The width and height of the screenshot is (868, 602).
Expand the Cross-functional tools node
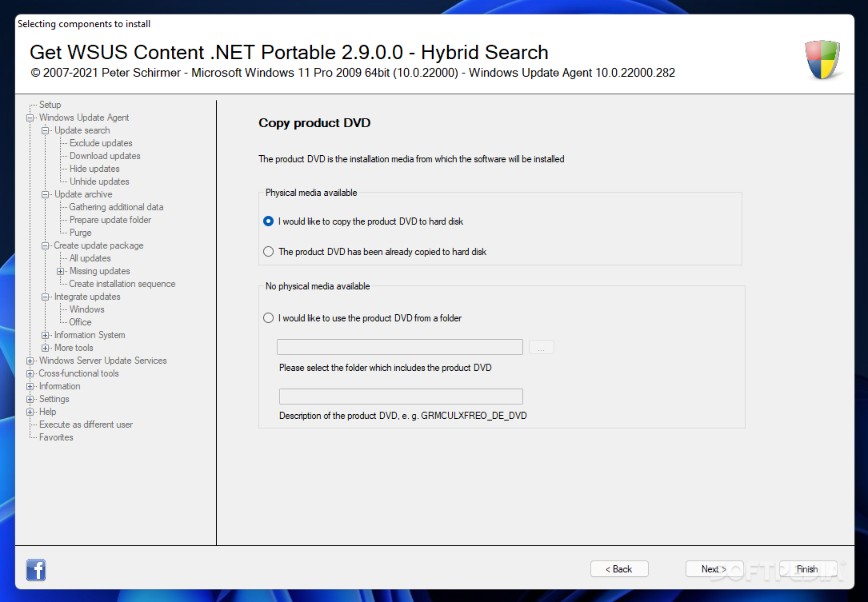point(30,373)
